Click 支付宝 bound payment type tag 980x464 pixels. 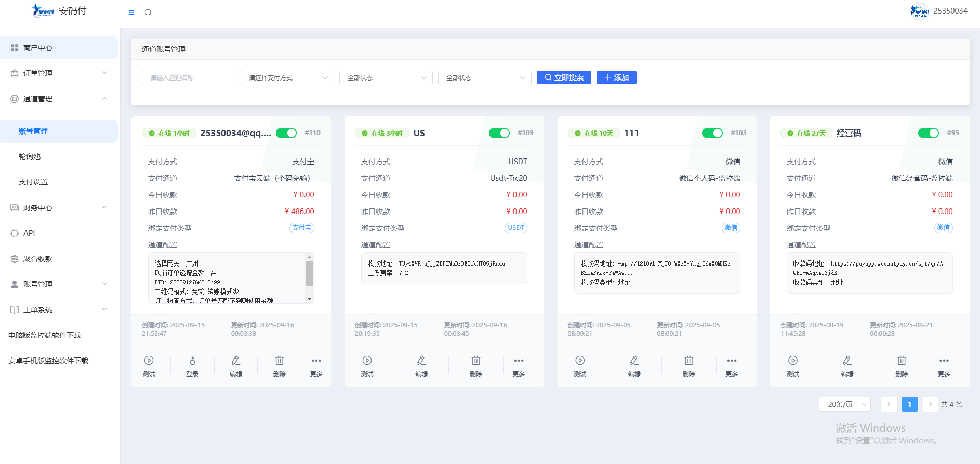pyautogui.click(x=302, y=228)
